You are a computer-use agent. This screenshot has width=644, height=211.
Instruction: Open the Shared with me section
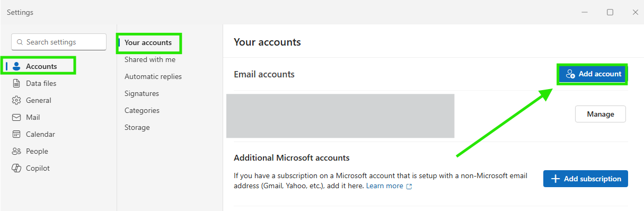click(150, 59)
